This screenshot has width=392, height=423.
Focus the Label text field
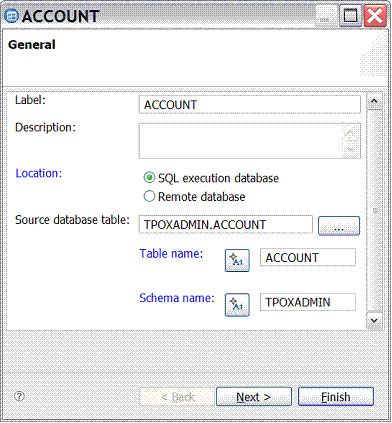point(250,105)
